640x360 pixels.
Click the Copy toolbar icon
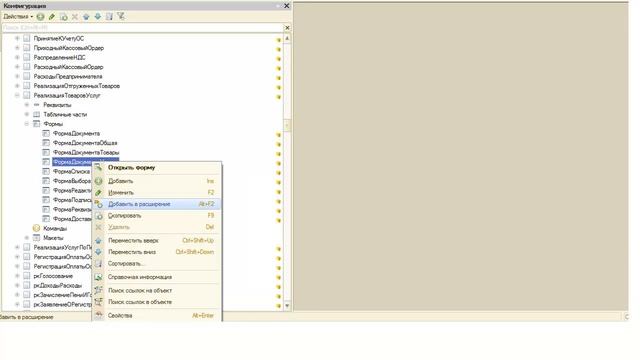pyautogui.click(x=64, y=17)
